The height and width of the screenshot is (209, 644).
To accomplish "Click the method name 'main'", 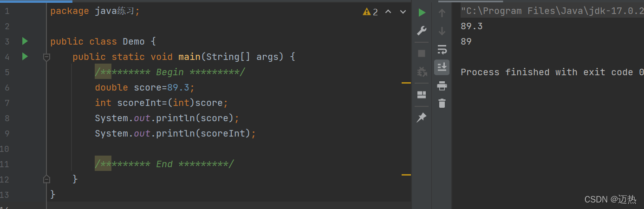I will (189, 57).
